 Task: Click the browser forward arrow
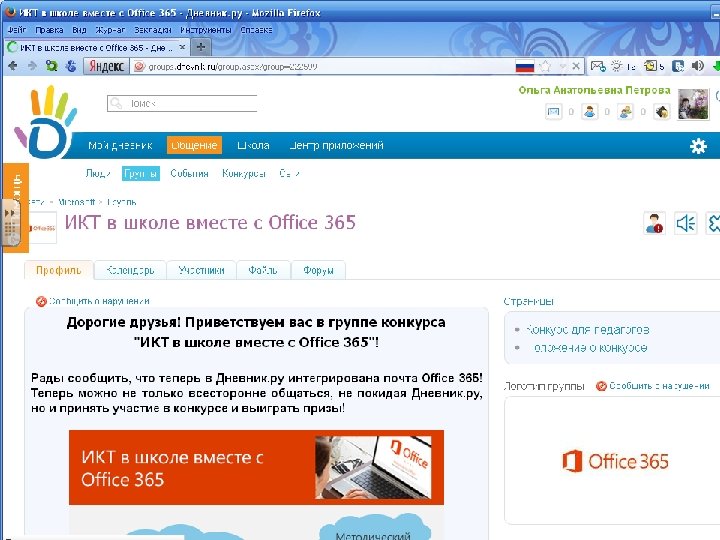[32, 66]
